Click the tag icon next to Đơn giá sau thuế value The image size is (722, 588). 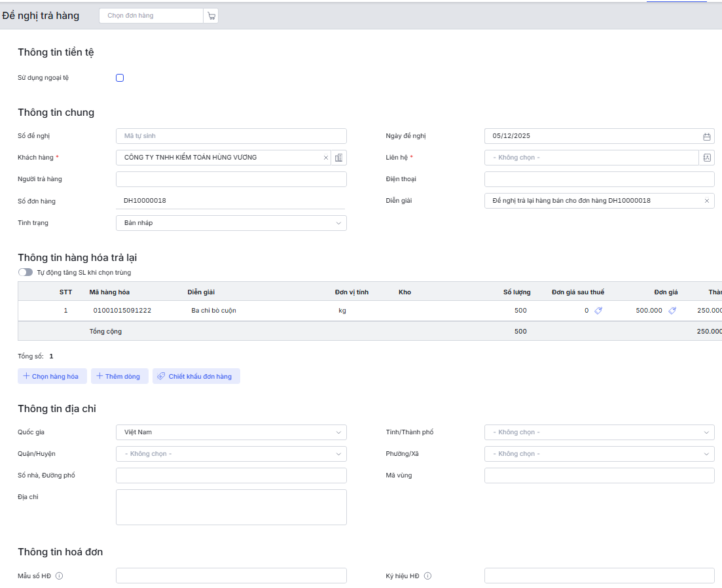click(x=598, y=311)
